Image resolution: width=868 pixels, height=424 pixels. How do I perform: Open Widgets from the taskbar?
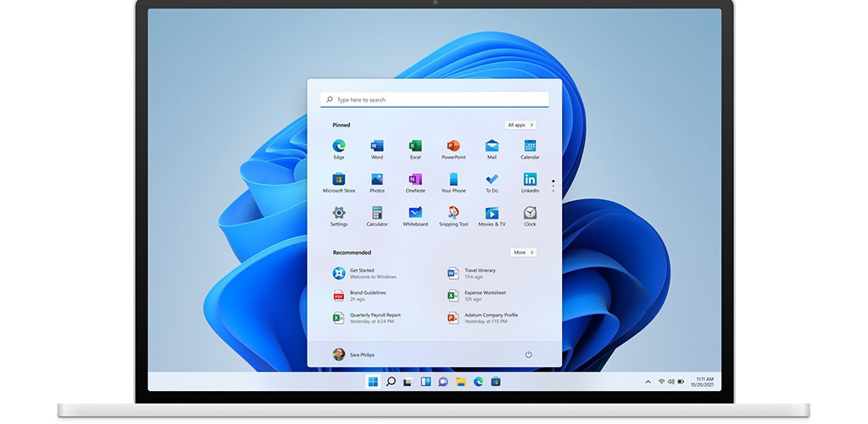coord(426,382)
